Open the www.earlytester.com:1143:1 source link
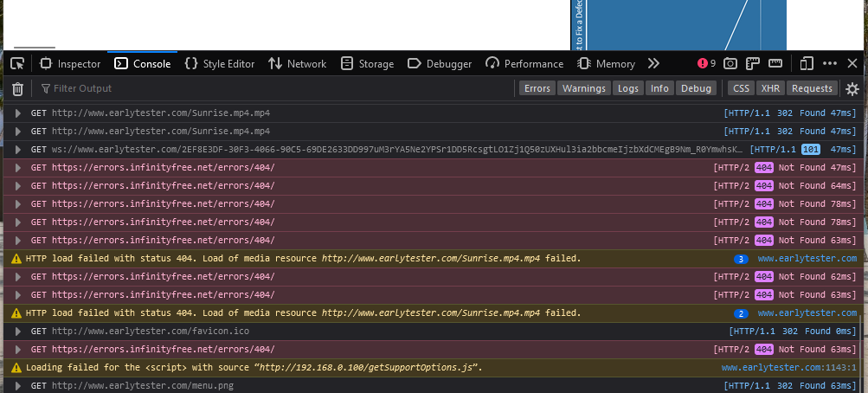 788,367
